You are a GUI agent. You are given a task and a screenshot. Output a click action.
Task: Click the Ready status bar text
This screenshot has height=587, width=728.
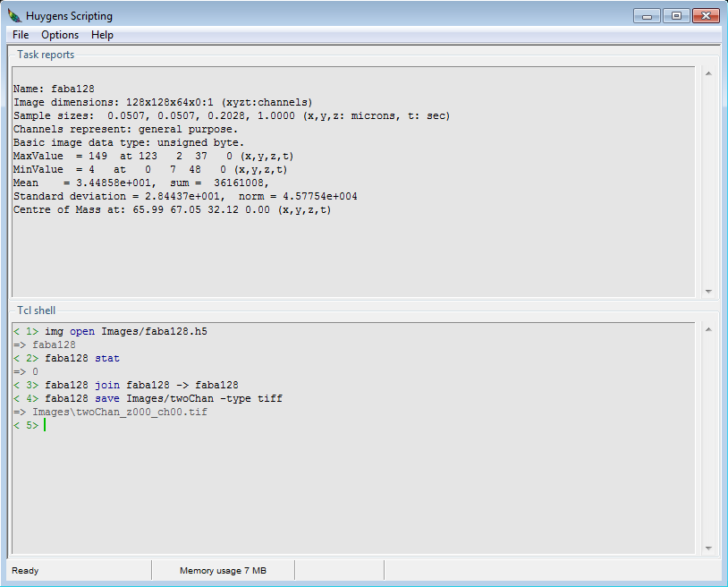pyautogui.click(x=26, y=570)
